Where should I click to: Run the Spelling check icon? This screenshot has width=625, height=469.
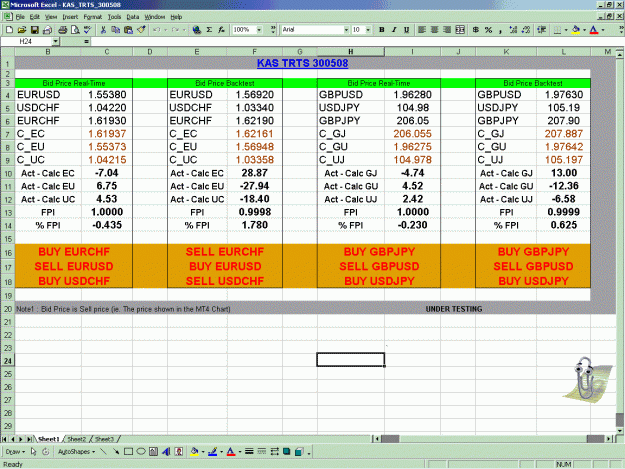pyautogui.click(x=88, y=30)
